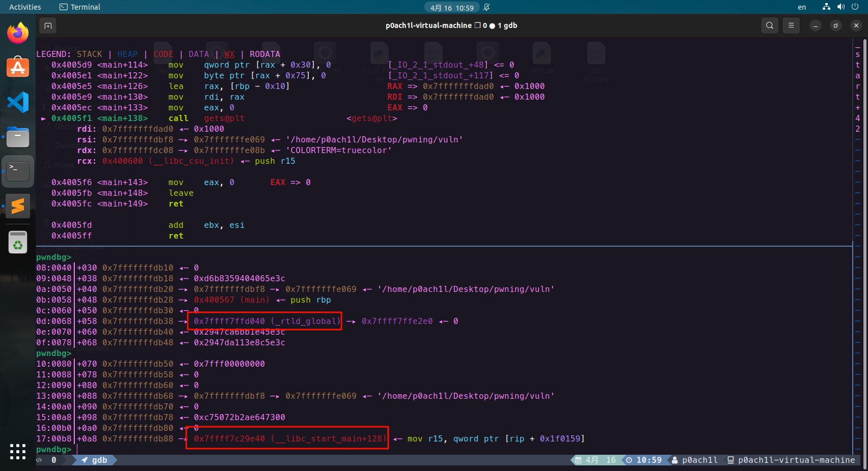Viewport: 868px width, 471px height.
Task: Click the last pwndbg> prompt line
Action: 53,449
